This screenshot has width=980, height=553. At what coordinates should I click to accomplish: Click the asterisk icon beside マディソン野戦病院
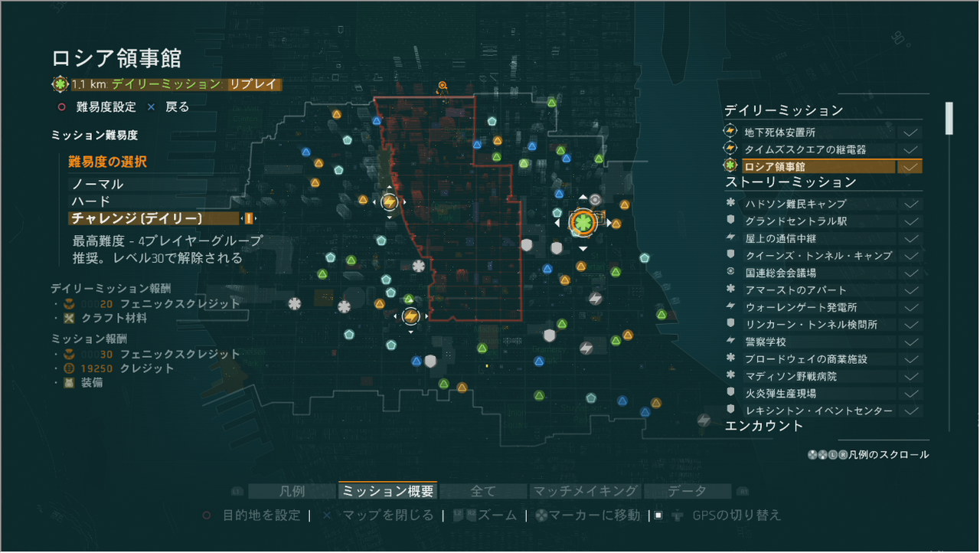click(730, 376)
